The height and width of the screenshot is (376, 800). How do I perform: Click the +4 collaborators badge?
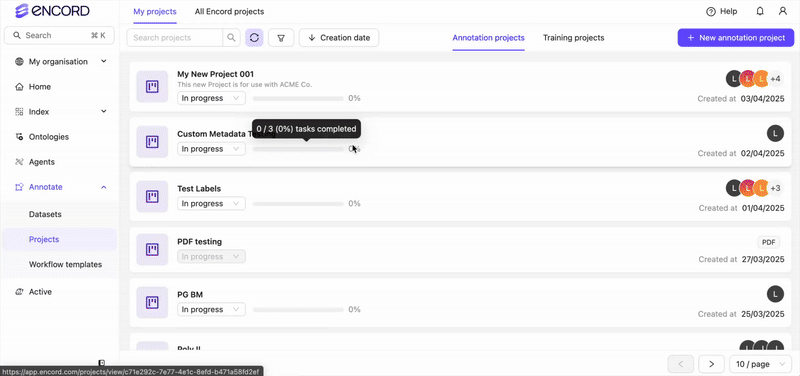tap(776, 79)
